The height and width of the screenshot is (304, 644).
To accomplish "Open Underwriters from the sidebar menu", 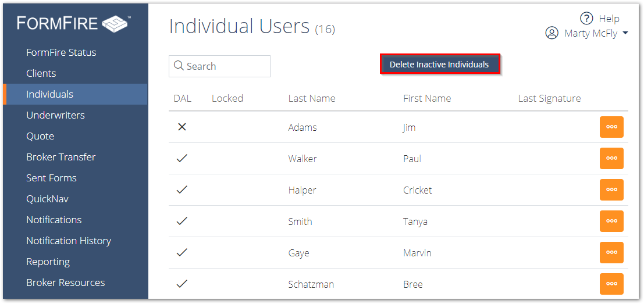I will click(55, 115).
